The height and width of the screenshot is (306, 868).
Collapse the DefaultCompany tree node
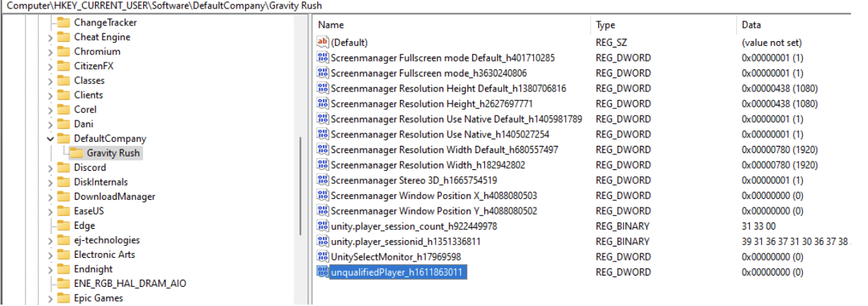[x=50, y=139]
